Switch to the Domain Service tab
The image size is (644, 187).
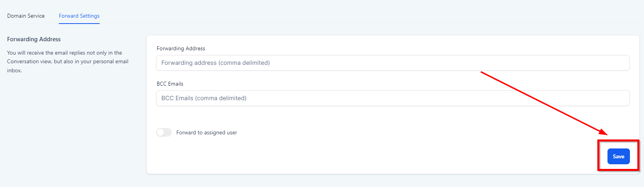pos(26,16)
